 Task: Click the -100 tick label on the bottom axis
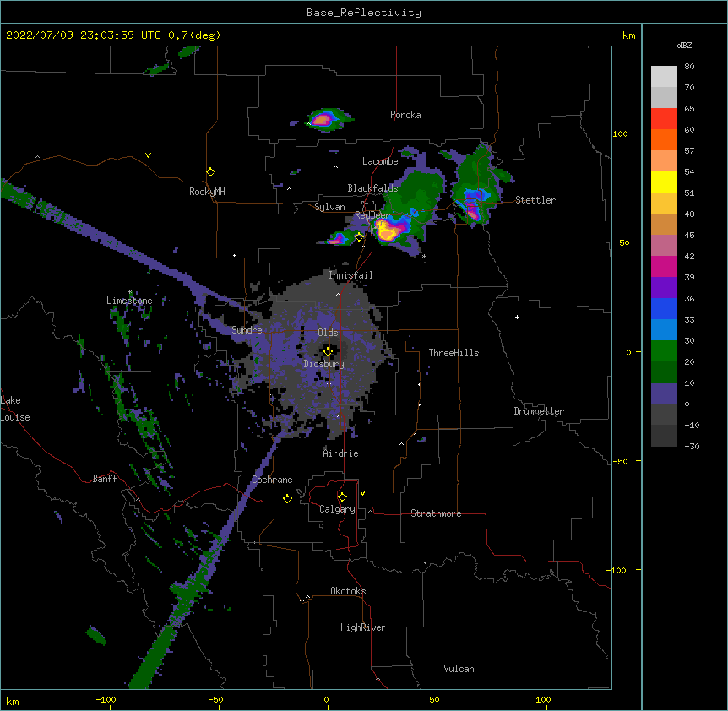point(106,700)
